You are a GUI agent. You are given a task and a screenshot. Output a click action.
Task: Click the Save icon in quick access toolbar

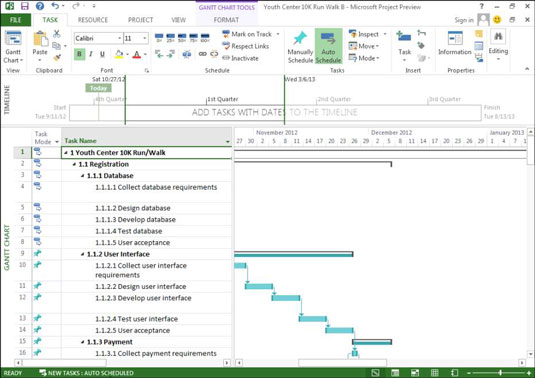click(x=25, y=6)
